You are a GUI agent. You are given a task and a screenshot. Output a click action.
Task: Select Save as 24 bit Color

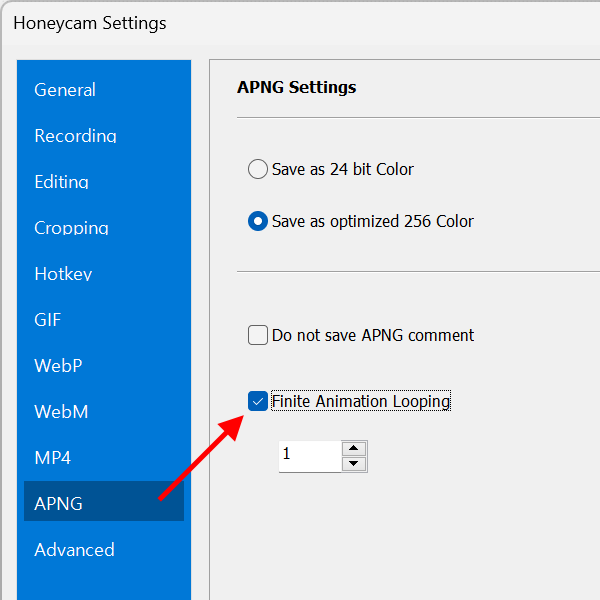258,169
